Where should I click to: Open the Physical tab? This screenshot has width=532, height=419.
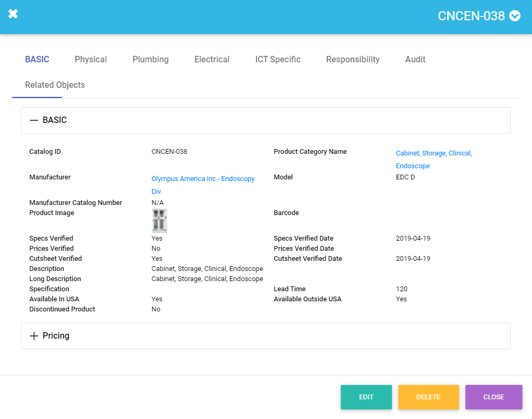91,59
